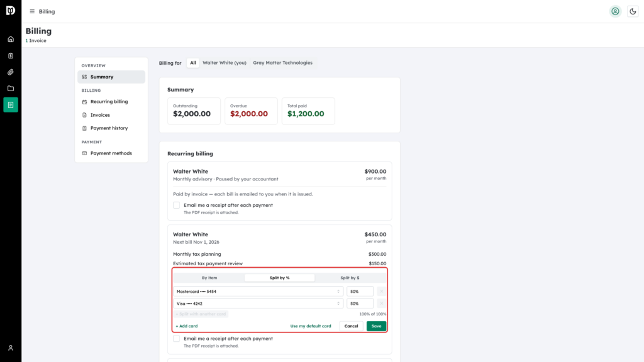Click + Split with another card

click(201, 314)
